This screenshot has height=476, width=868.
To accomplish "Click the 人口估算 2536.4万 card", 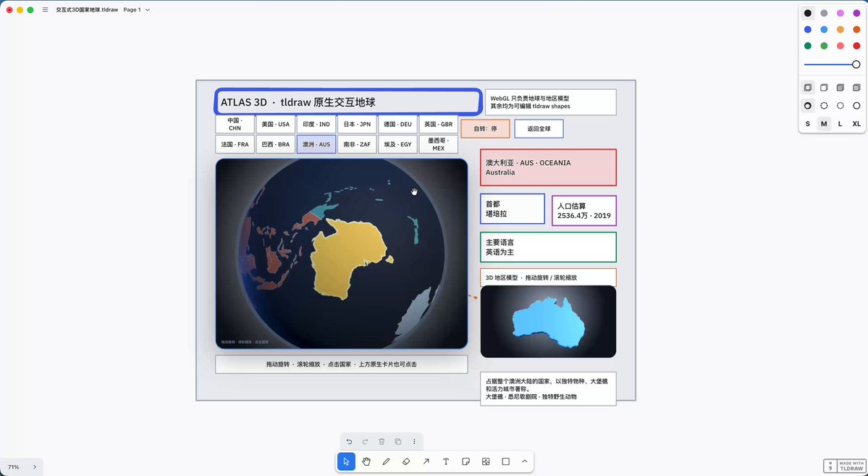I will pyautogui.click(x=584, y=211).
